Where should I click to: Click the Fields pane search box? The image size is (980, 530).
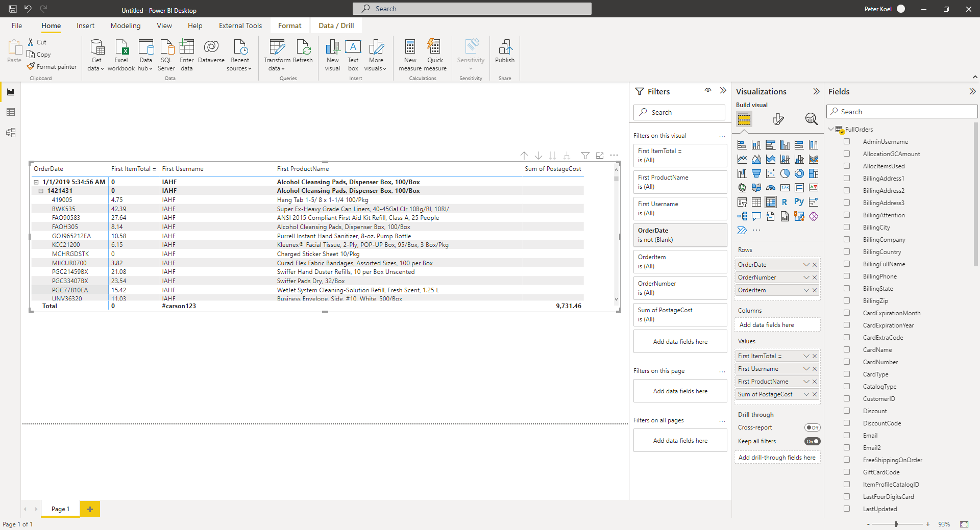point(902,112)
